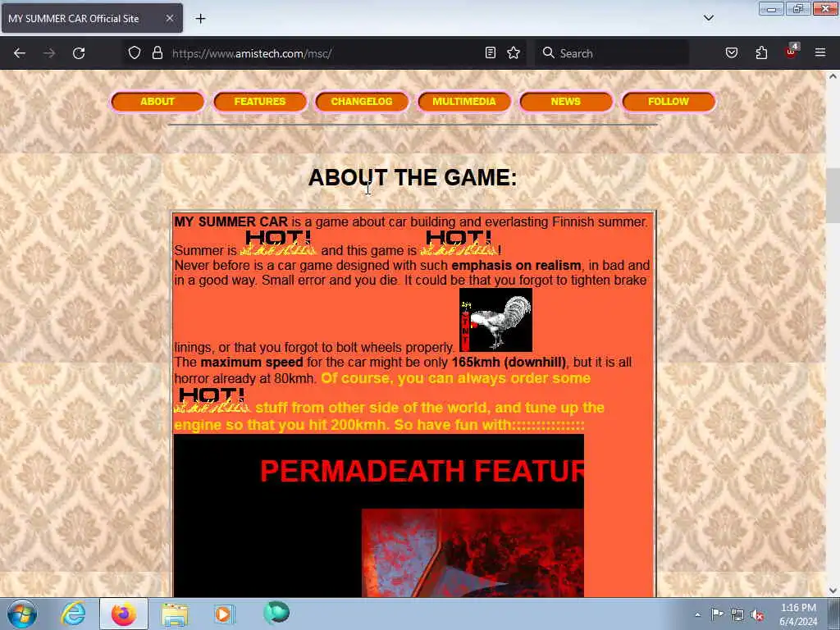The width and height of the screenshot is (840, 630).
Task: Bookmark this page with the star icon
Action: pyautogui.click(x=514, y=52)
